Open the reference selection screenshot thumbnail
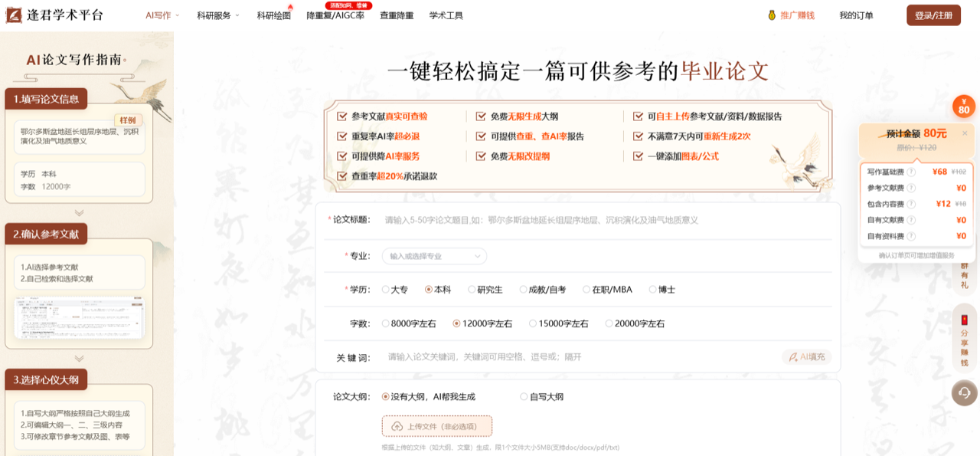The image size is (980, 456). [x=79, y=317]
